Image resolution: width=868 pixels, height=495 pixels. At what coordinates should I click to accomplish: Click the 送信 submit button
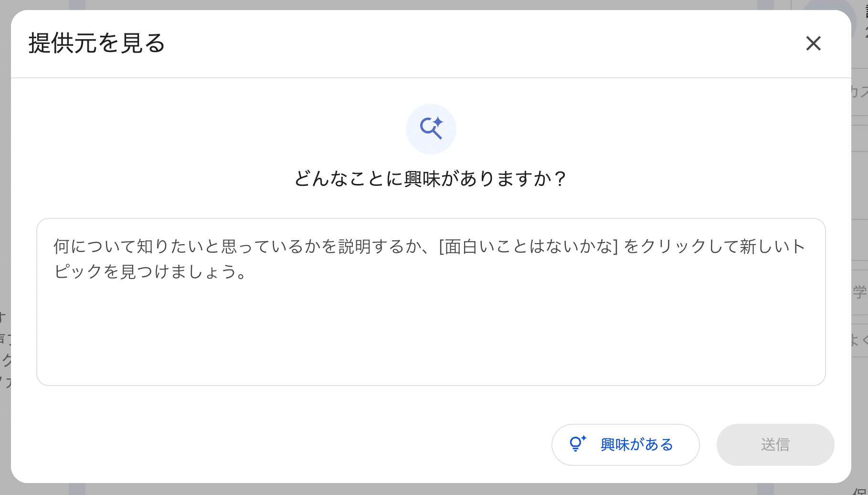[x=775, y=444]
